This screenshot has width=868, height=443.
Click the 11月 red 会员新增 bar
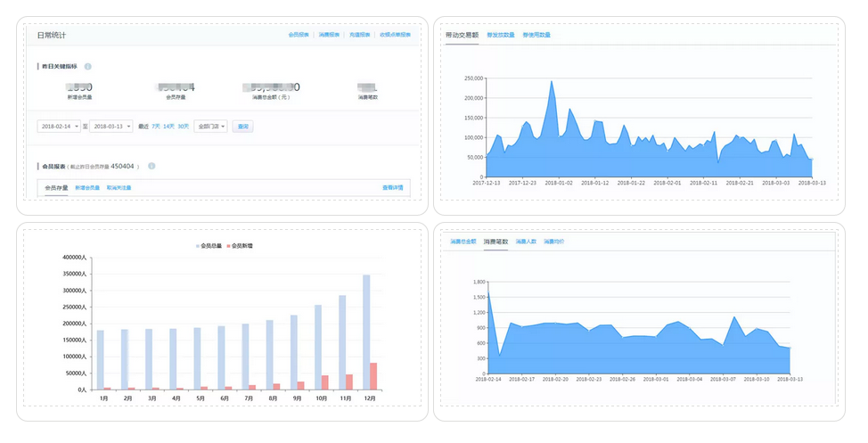point(349,382)
